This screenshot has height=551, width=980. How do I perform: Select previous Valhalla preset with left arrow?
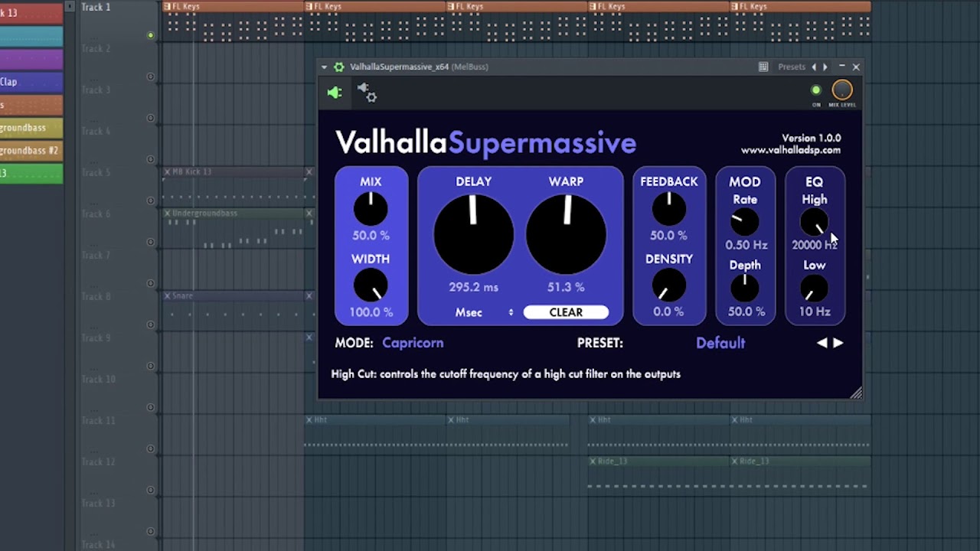(x=822, y=343)
